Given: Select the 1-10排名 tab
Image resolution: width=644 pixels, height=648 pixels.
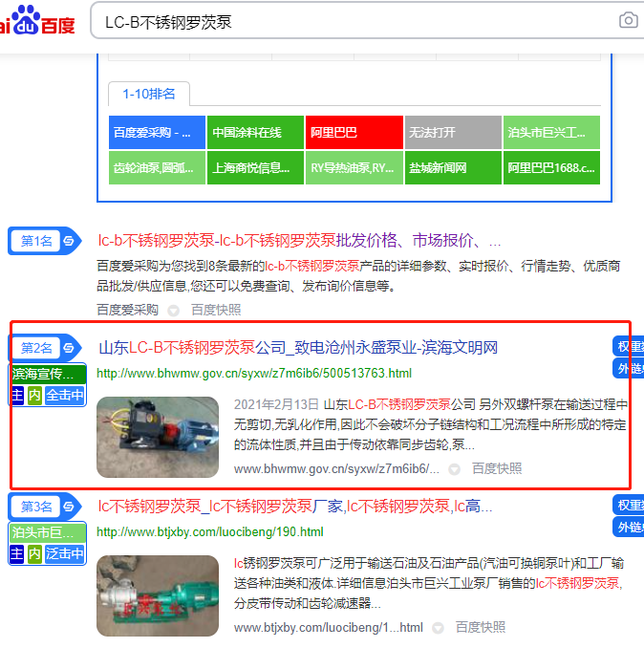Looking at the screenshot, I should tap(149, 94).
